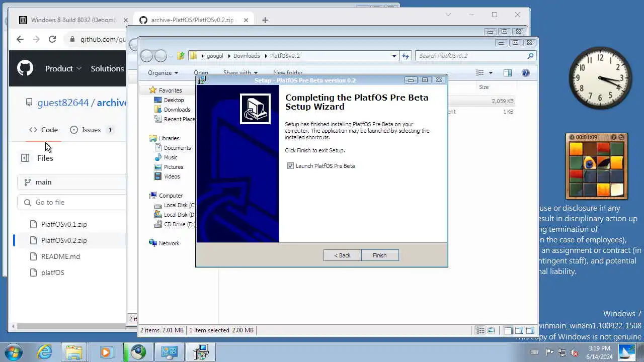This screenshot has height=362, width=644.
Task: Open Windows Explorer taskbar icon
Action: (74, 352)
